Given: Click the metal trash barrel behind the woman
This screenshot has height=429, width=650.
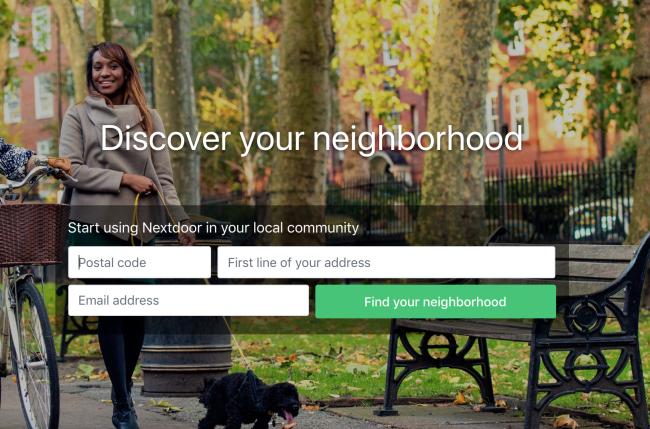Looking at the screenshot, I should coord(186,356).
